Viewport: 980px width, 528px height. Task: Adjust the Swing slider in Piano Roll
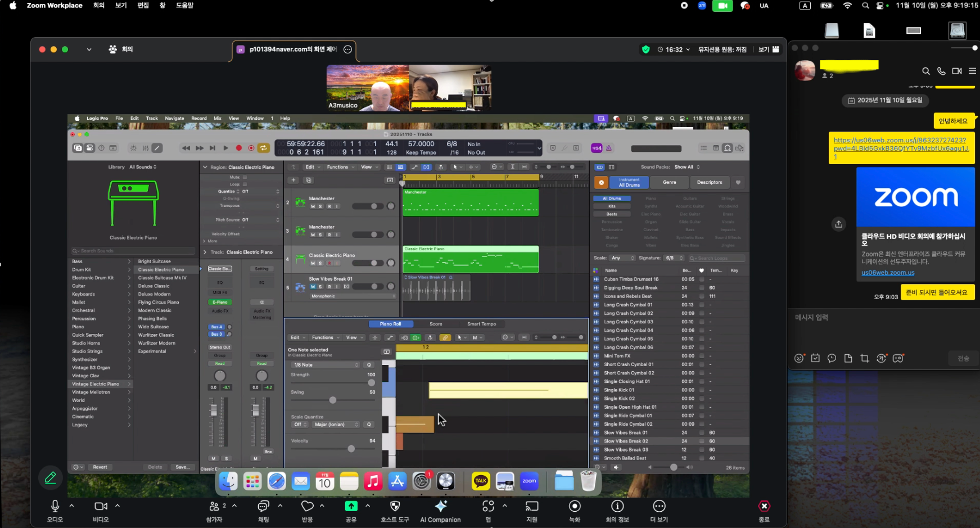point(333,400)
